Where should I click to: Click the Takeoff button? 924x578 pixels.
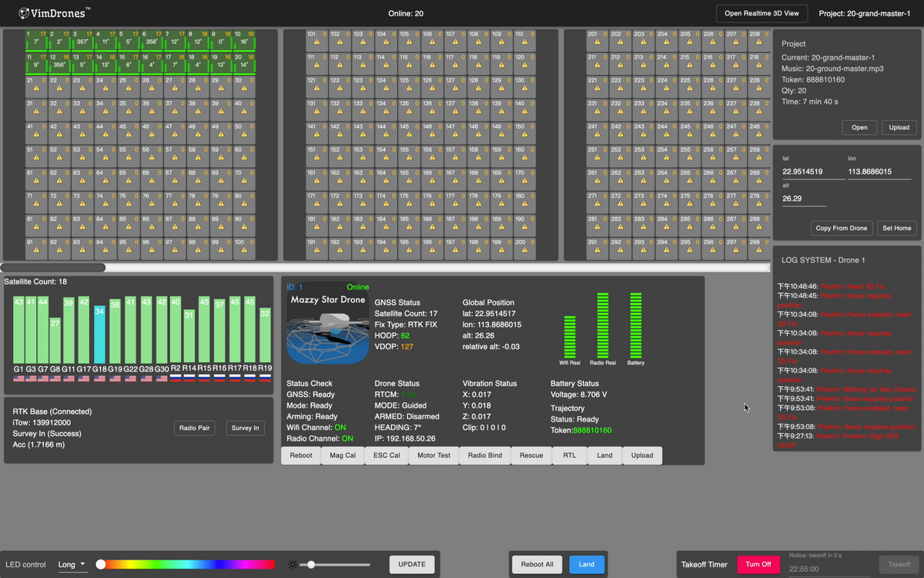click(x=899, y=564)
